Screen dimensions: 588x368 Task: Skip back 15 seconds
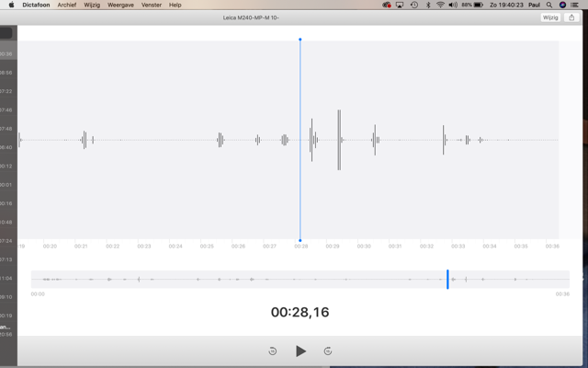click(273, 351)
